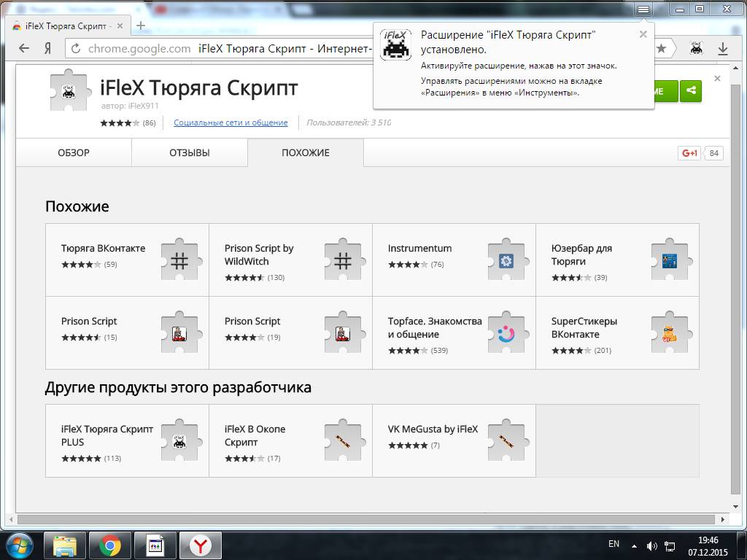Close the iFleX Тюряга Скрипт tab
The height and width of the screenshot is (560, 747).
tap(120, 26)
